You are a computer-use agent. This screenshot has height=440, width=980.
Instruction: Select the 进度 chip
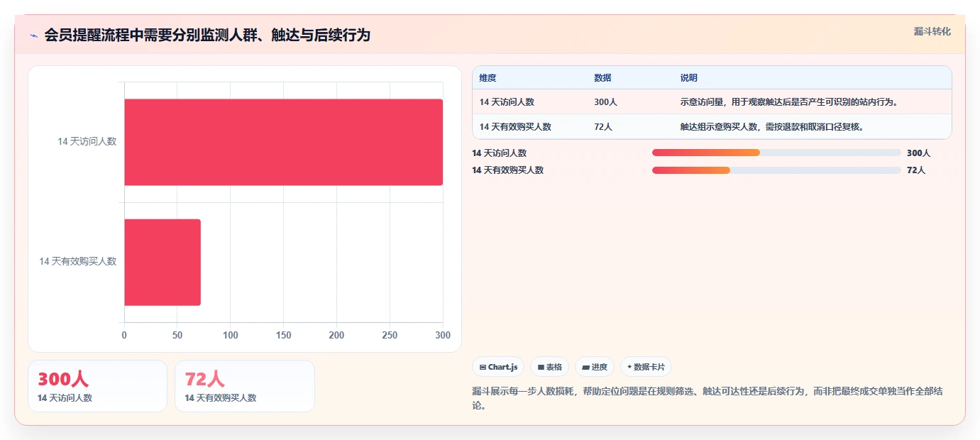click(x=594, y=367)
